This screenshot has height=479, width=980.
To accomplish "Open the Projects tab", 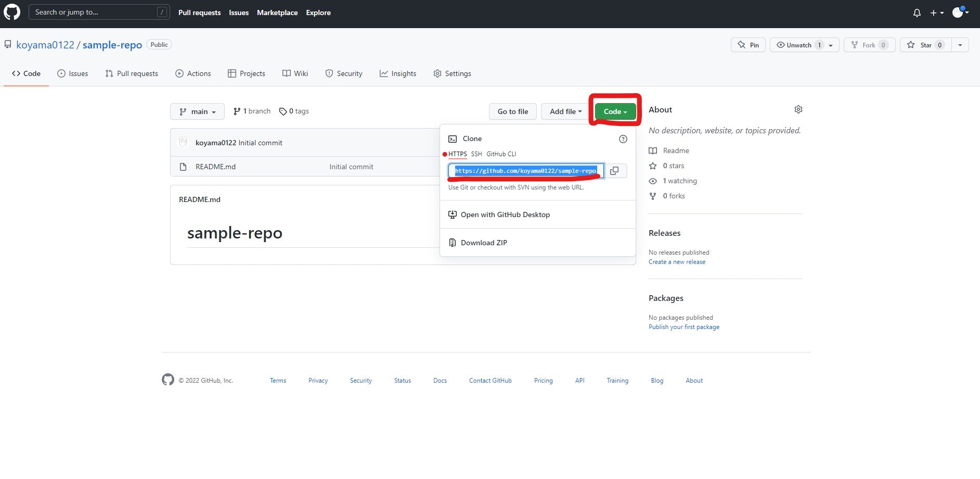I will tap(247, 73).
